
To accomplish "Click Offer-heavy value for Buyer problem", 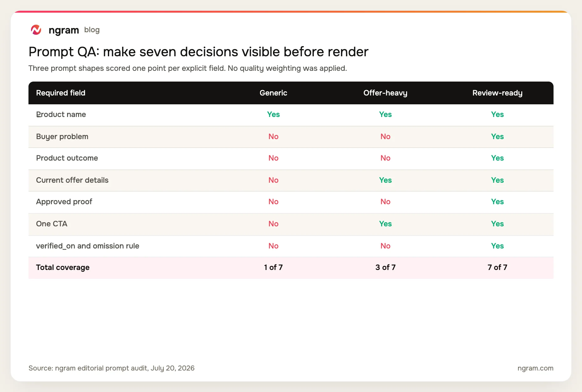I will pyautogui.click(x=385, y=137).
